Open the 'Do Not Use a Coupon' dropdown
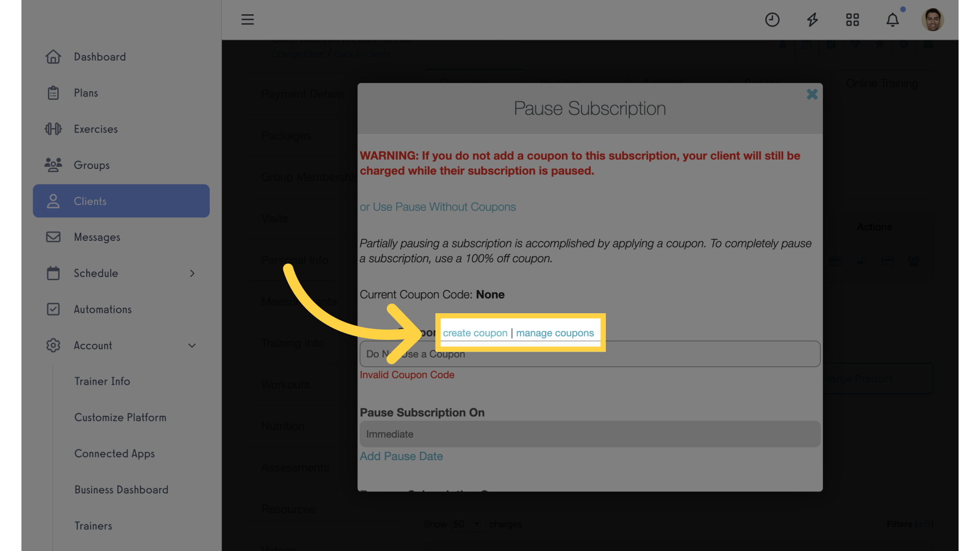 (x=590, y=354)
